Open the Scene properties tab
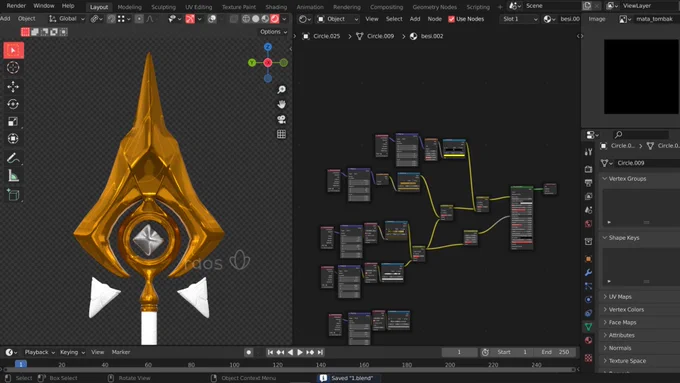Viewport: 680px width, 383px height. click(588, 210)
